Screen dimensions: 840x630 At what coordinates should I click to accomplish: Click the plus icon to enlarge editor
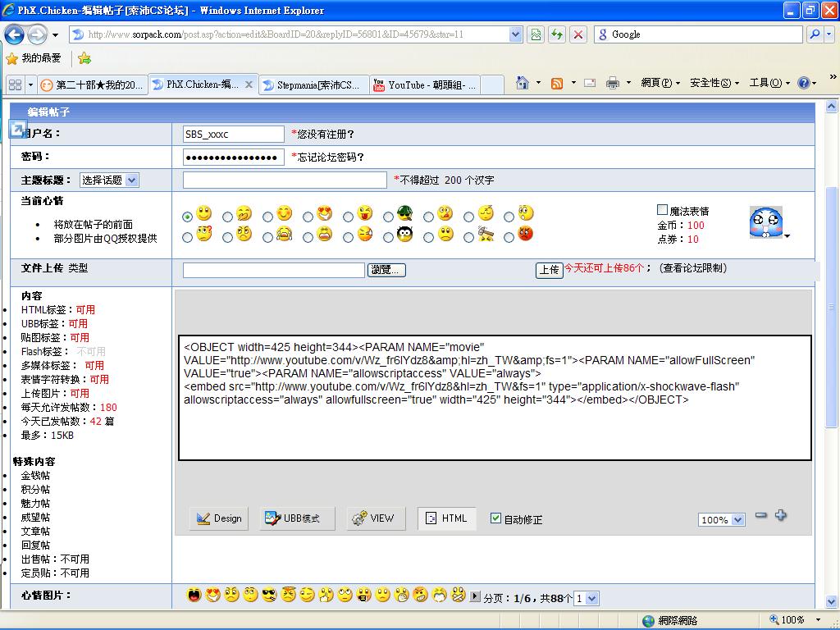(x=780, y=515)
